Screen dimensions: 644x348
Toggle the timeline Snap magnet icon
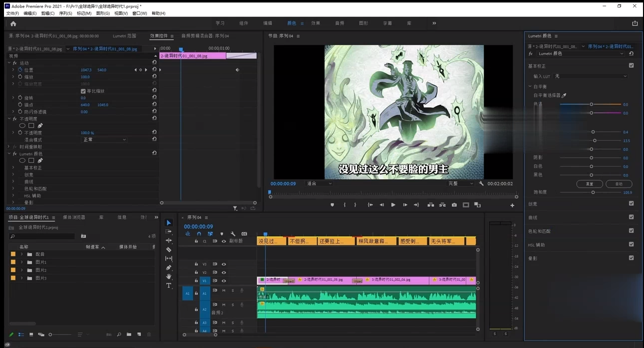click(x=199, y=234)
